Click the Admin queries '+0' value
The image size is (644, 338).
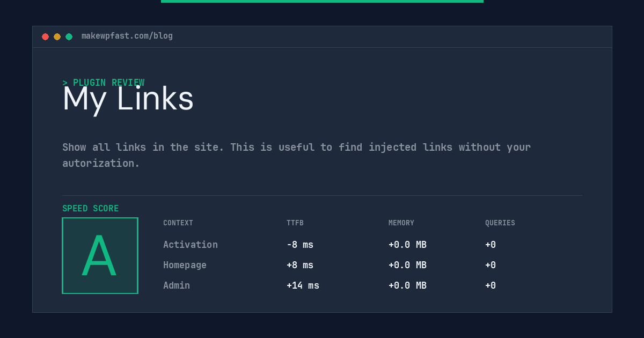[491, 285]
